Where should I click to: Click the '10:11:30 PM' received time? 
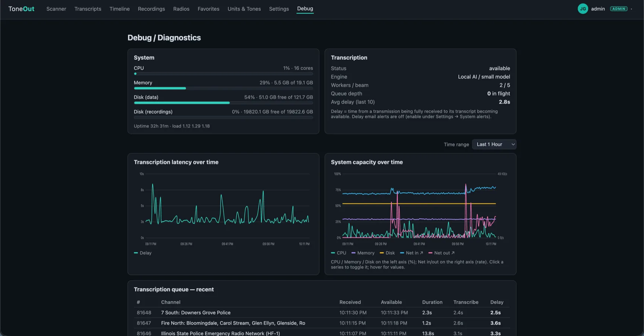(353, 312)
